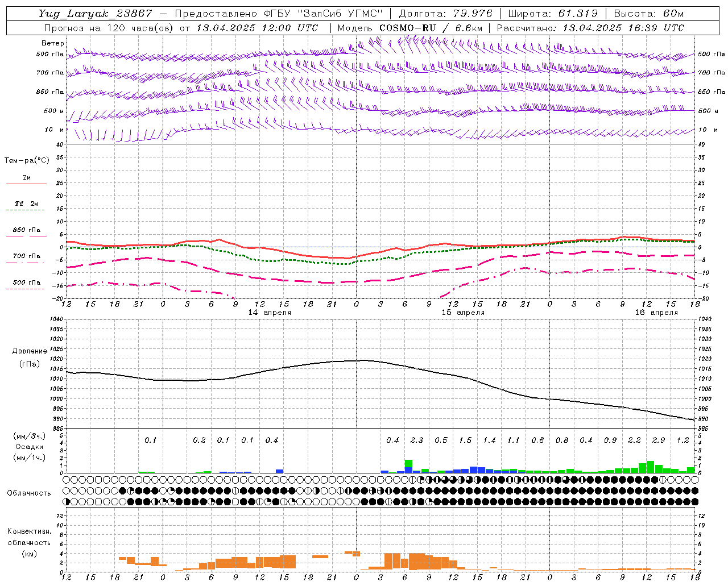Viewport: 728px width, 582px height.
Task: Click the green dashed Td 2м legend line
Action: click(x=27, y=210)
